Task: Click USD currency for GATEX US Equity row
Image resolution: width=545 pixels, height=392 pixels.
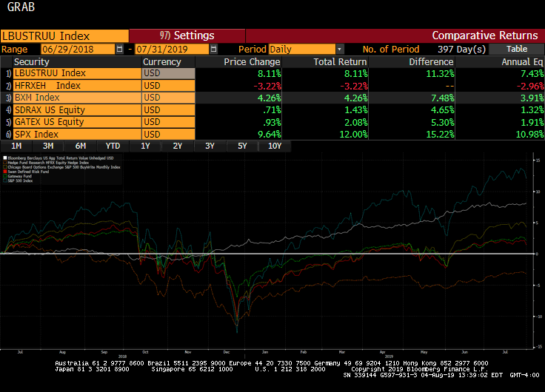Action: click(169, 122)
